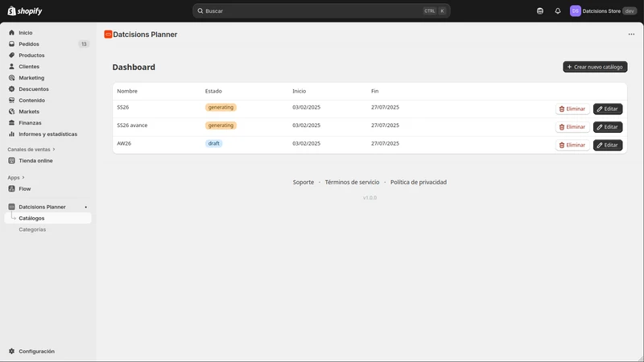This screenshot has width=644, height=362.
Task: Click the pin dot next to Datcisions Planner
Action: pos(86,208)
